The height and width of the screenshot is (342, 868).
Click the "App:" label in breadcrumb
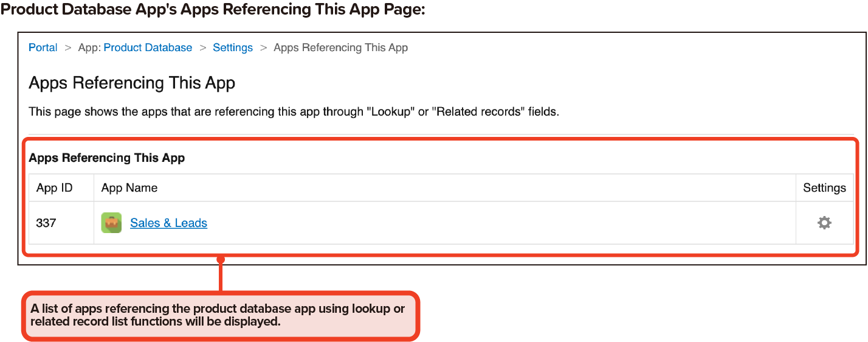(x=89, y=47)
